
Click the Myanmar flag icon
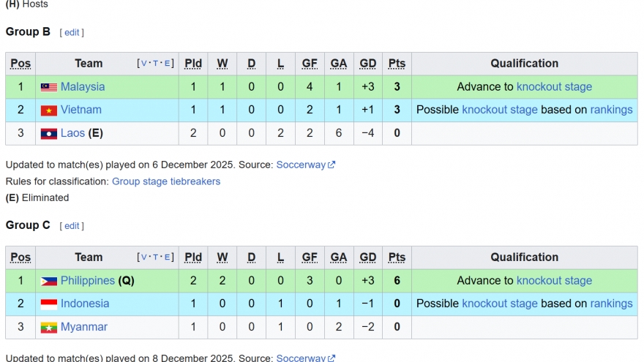pos(48,328)
